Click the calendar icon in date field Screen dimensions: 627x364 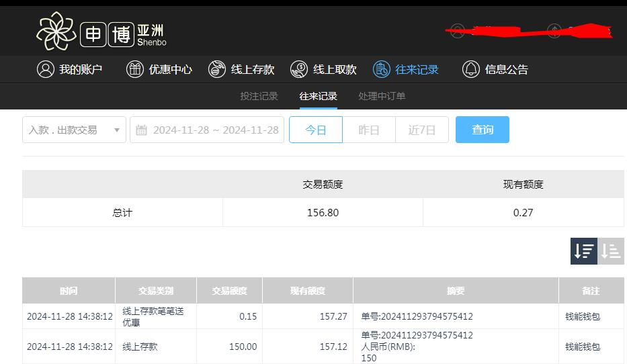tap(142, 130)
